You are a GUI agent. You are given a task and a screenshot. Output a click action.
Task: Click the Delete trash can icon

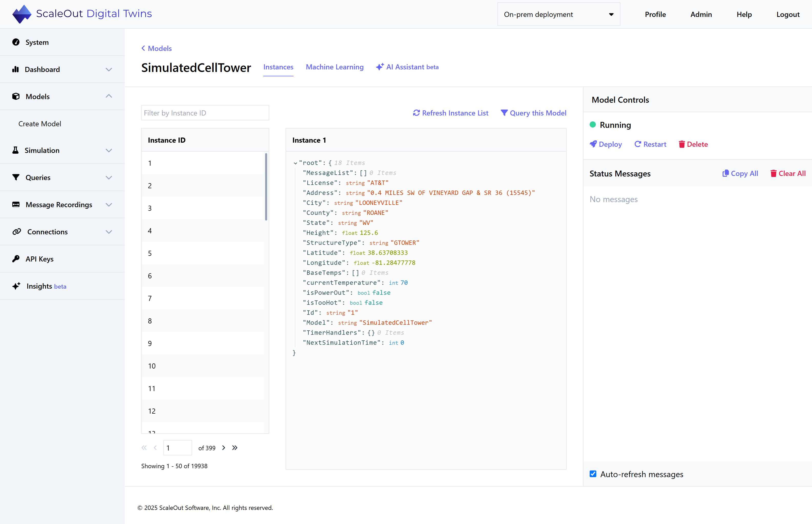tap(682, 144)
